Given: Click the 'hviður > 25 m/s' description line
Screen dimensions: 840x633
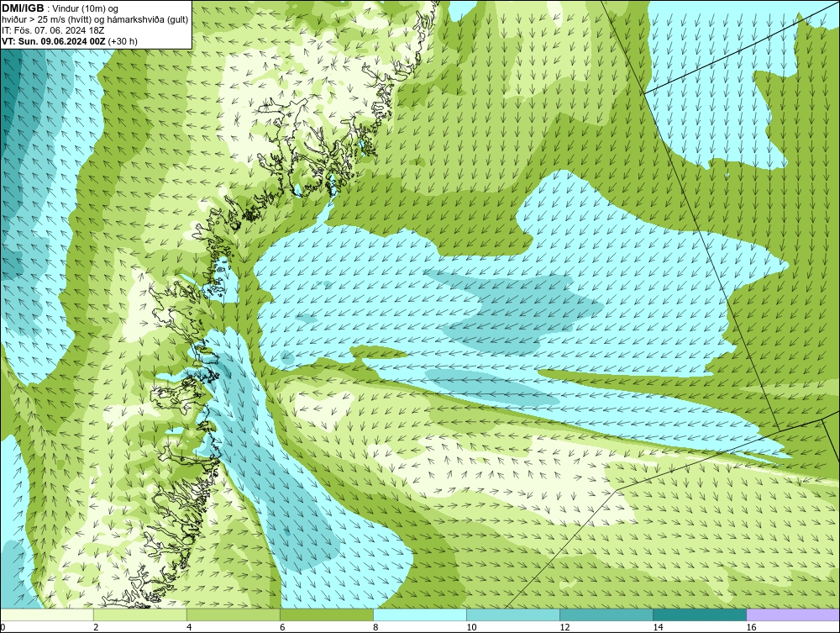Looking at the screenshot, I should tap(95, 20).
